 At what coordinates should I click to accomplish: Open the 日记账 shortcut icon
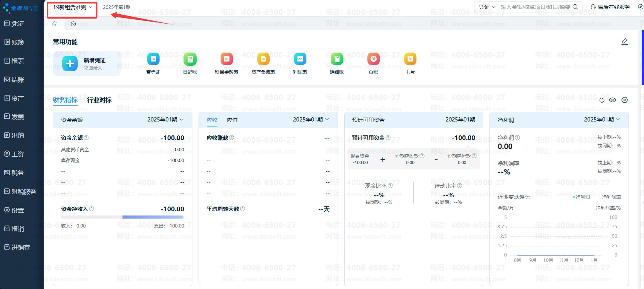coord(190,59)
